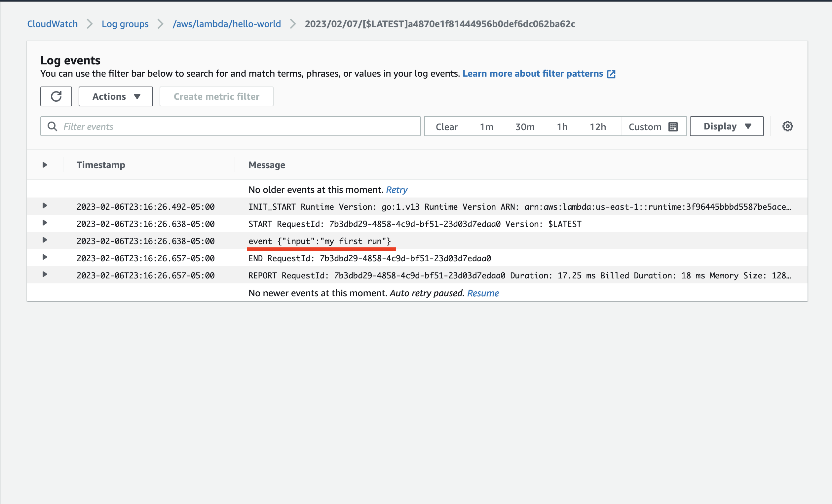Select the 30m time range
The height and width of the screenshot is (504, 832).
[x=525, y=127]
